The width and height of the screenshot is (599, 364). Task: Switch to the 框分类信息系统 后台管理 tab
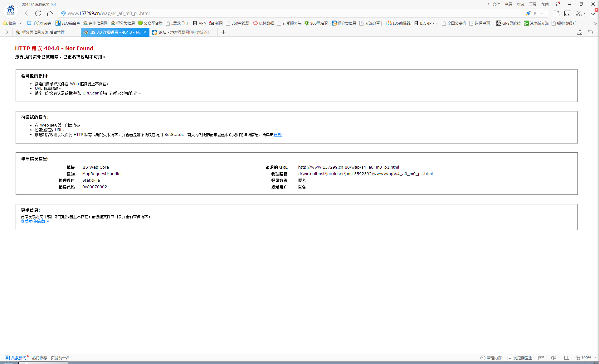pos(44,32)
